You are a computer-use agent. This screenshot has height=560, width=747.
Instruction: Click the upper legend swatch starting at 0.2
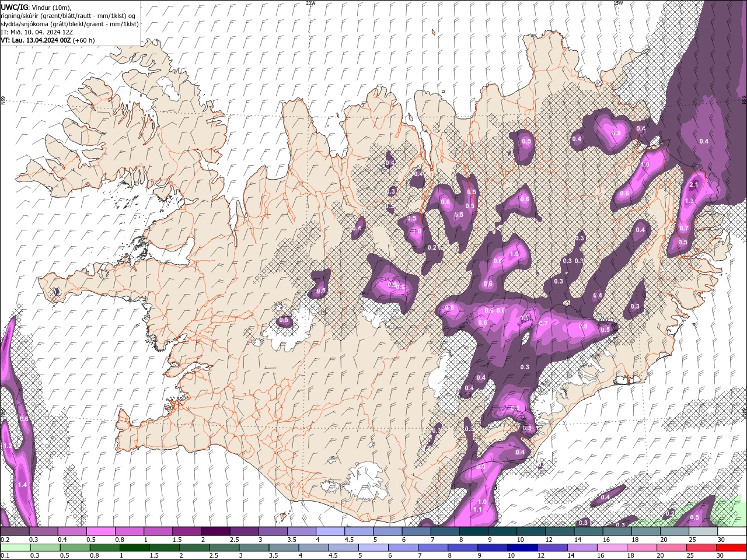coord(15,531)
